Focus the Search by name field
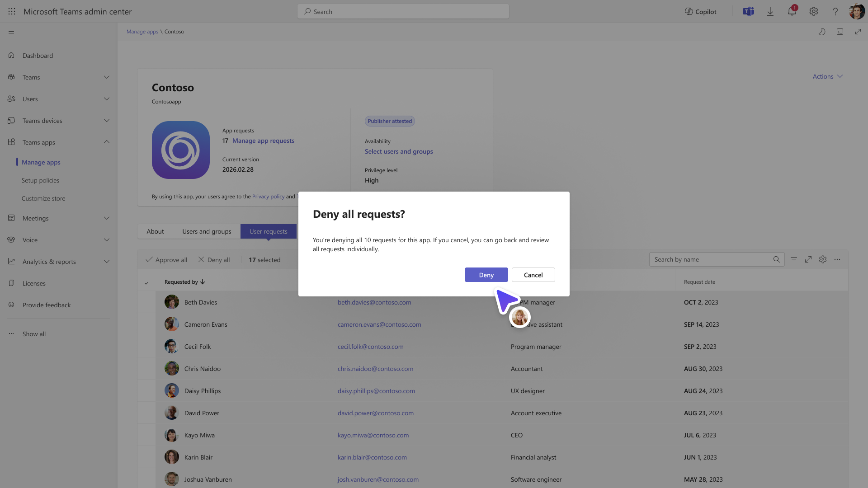Screen dimensions: 868x488 click(x=717, y=259)
